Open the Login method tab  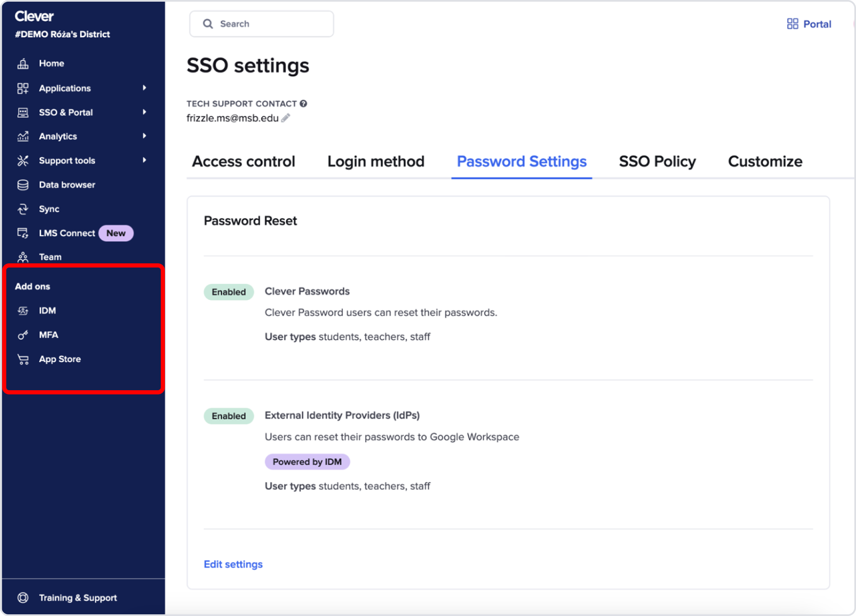(376, 162)
